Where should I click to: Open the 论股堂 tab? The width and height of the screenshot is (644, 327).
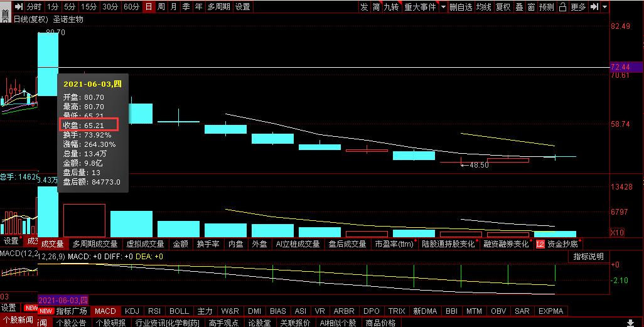point(260,323)
